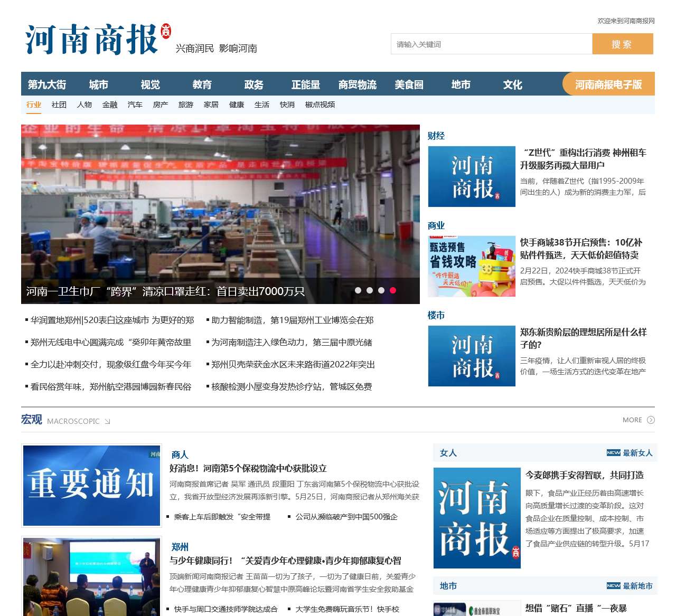The width and height of the screenshot is (676, 616).
Task: Switch to the 社团 sub-category
Action: pyautogui.click(x=59, y=105)
